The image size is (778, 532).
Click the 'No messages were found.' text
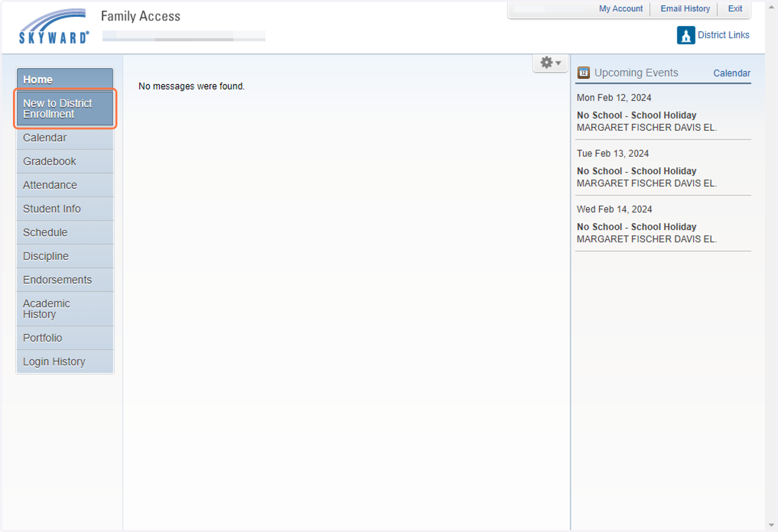click(192, 86)
